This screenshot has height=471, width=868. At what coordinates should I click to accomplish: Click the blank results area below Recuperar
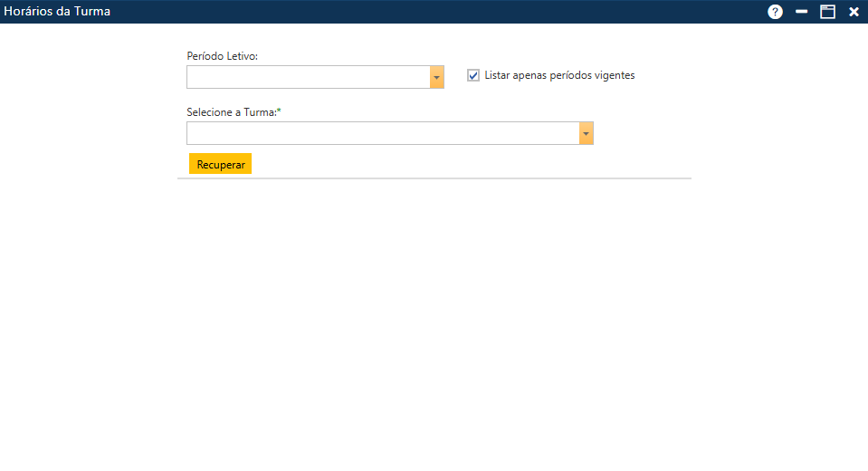[434, 317]
